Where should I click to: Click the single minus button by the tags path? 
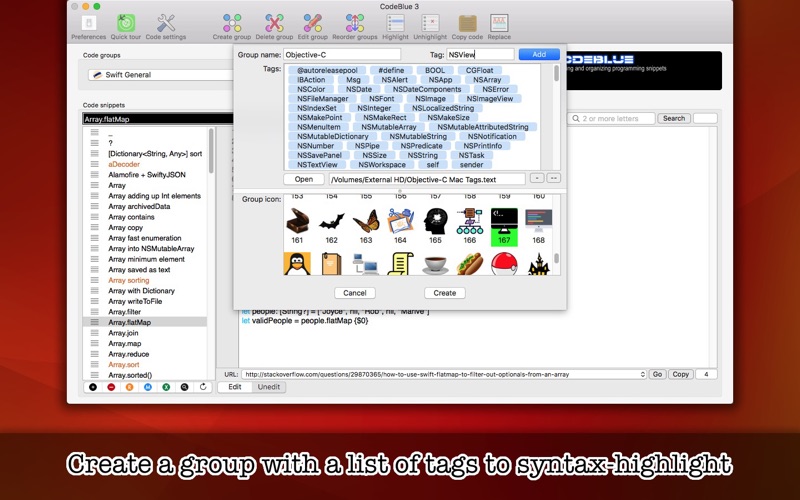click(537, 178)
